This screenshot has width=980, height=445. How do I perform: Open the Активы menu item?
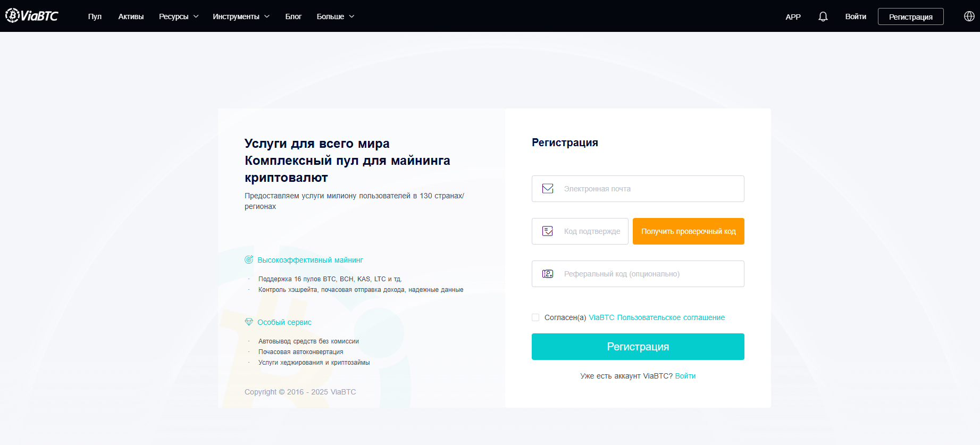(x=131, y=16)
